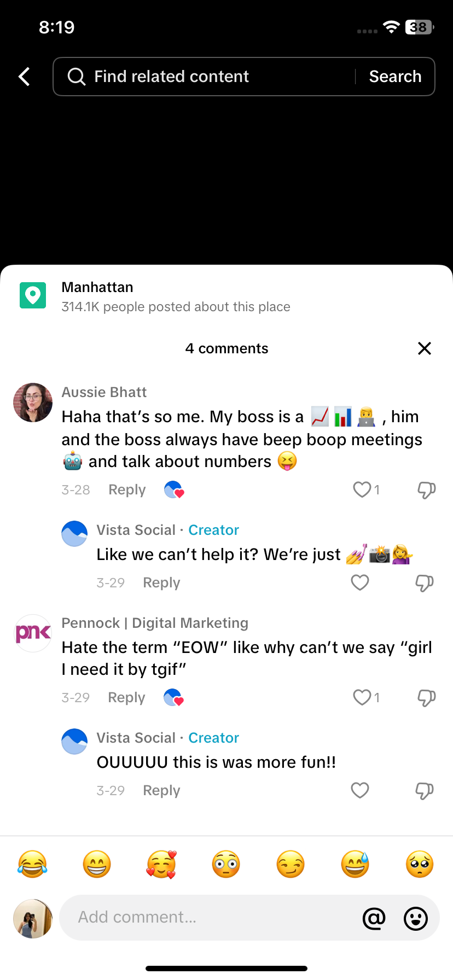Select the laughing-crying emoji reaction

pos(32,864)
